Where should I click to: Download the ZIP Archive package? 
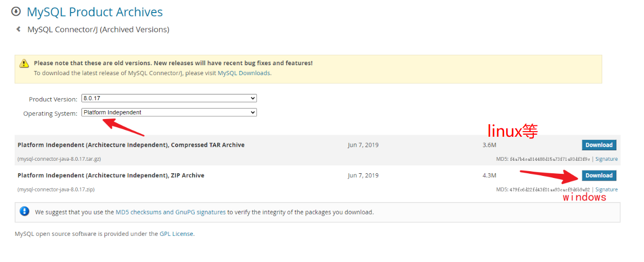tap(599, 175)
